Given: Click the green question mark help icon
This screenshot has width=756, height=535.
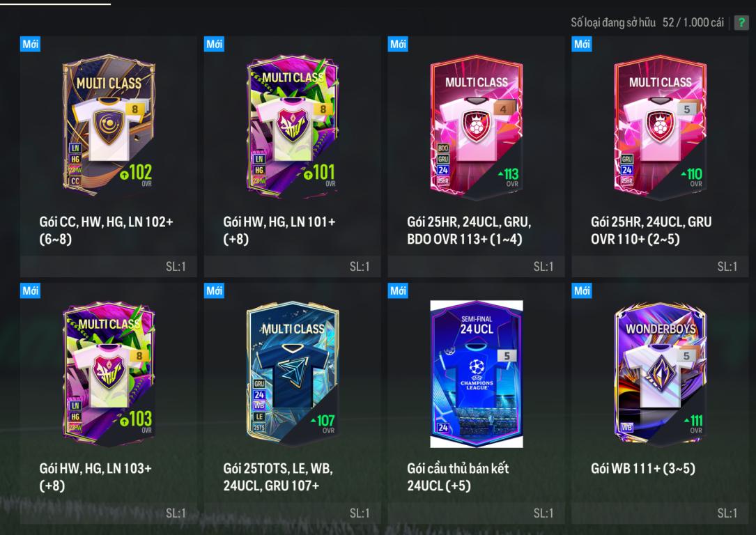Looking at the screenshot, I should point(741,23).
